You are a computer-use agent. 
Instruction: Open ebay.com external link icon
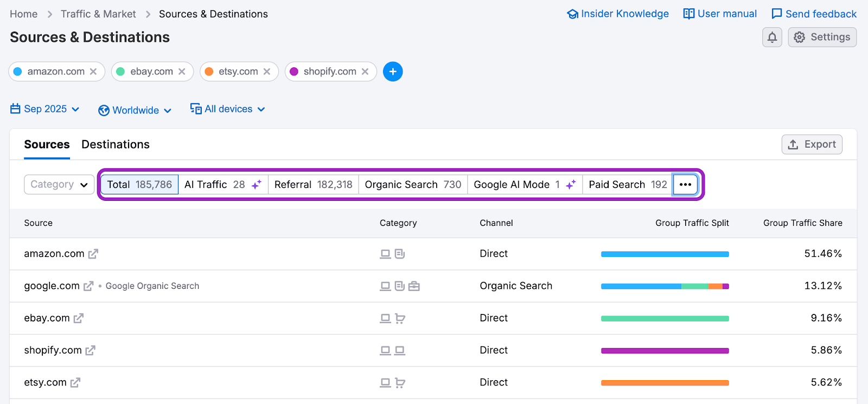tap(79, 318)
